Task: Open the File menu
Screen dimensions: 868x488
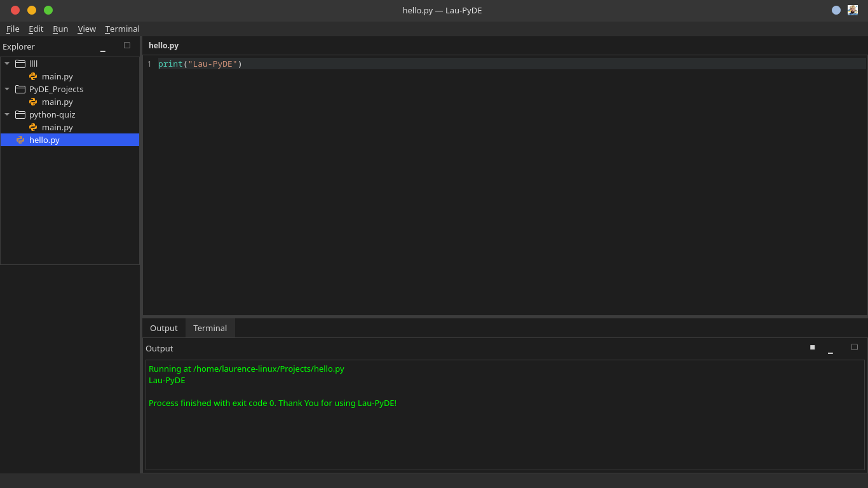Action: 13,29
